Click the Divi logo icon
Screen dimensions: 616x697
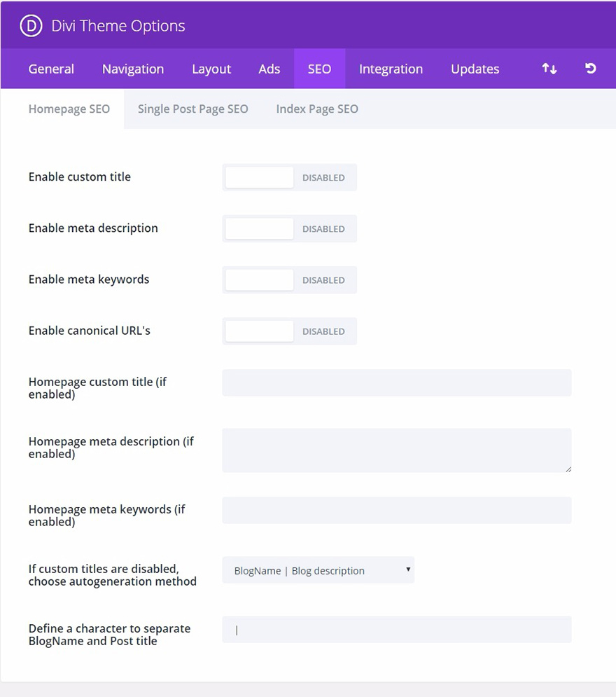click(30, 25)
